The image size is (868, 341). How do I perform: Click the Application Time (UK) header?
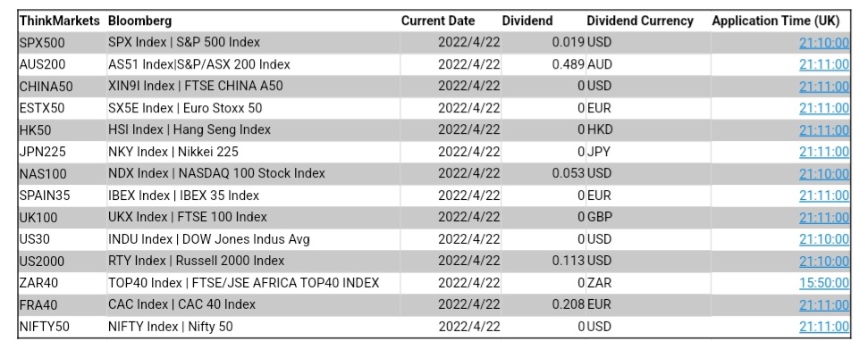click(x=776, y=21)
